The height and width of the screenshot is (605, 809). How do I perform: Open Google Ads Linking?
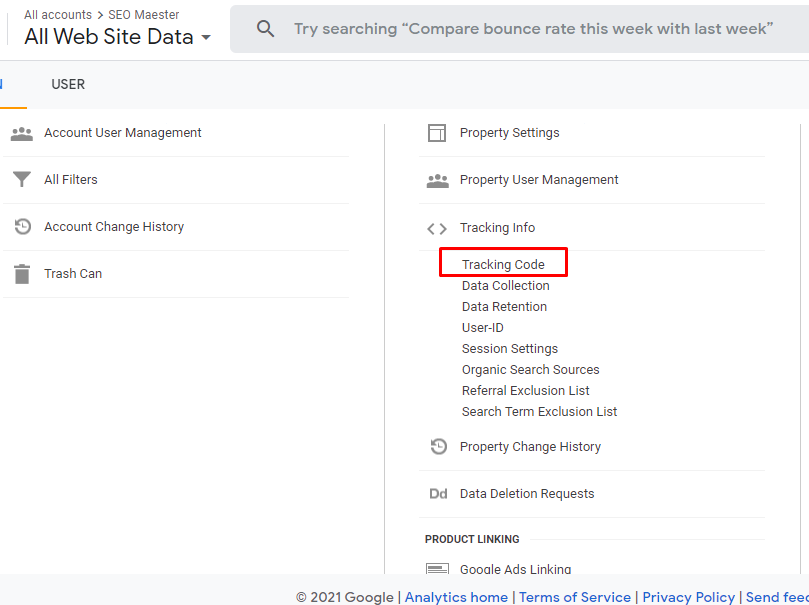click(515, 568)
